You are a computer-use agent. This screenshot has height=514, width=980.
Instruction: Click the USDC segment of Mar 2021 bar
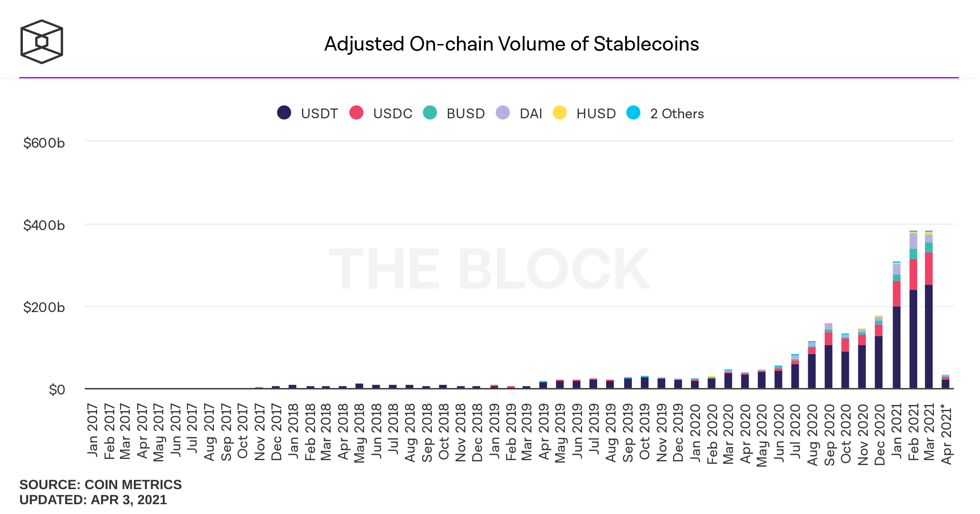click(929, 268)
